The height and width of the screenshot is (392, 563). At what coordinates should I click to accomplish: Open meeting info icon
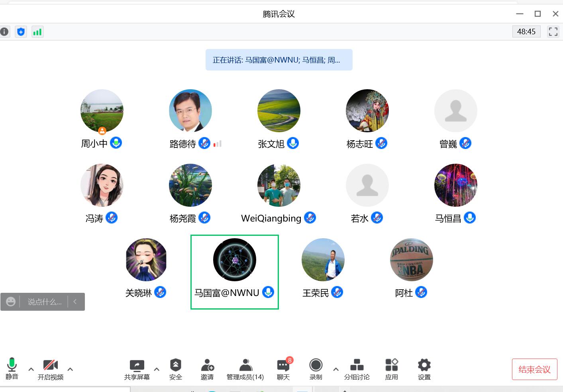(x=4, y=32)
